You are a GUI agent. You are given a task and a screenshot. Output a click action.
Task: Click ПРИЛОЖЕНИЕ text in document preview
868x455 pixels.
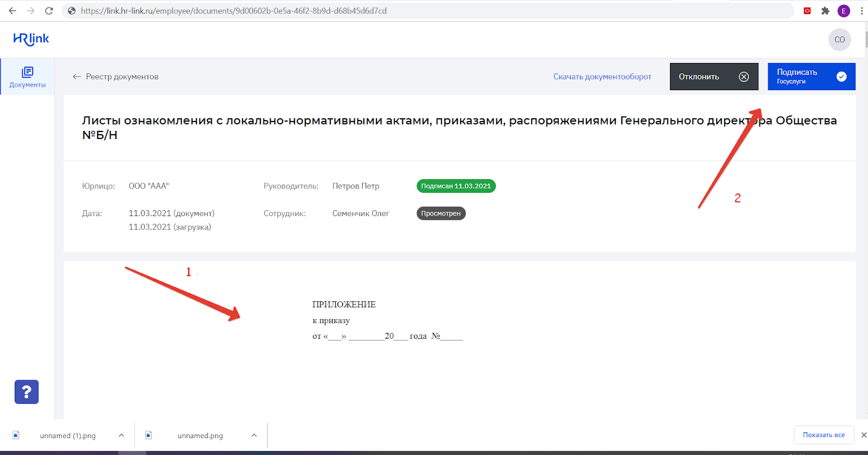(344, 305)
